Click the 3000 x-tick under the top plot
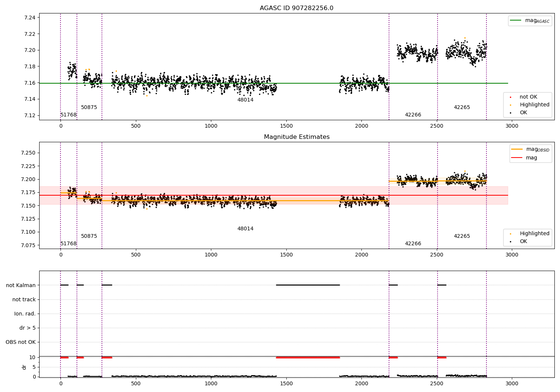The width and height of the screenshot is (560, 392). point(512,126)
